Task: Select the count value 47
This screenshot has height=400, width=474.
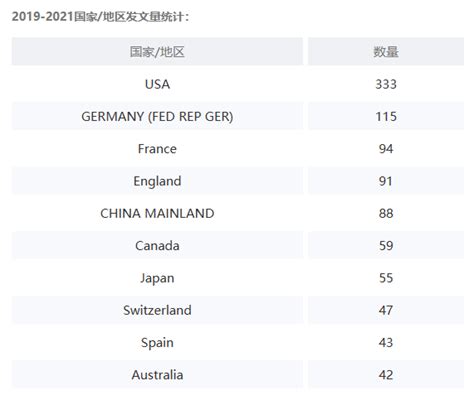Action: (386, 310)
